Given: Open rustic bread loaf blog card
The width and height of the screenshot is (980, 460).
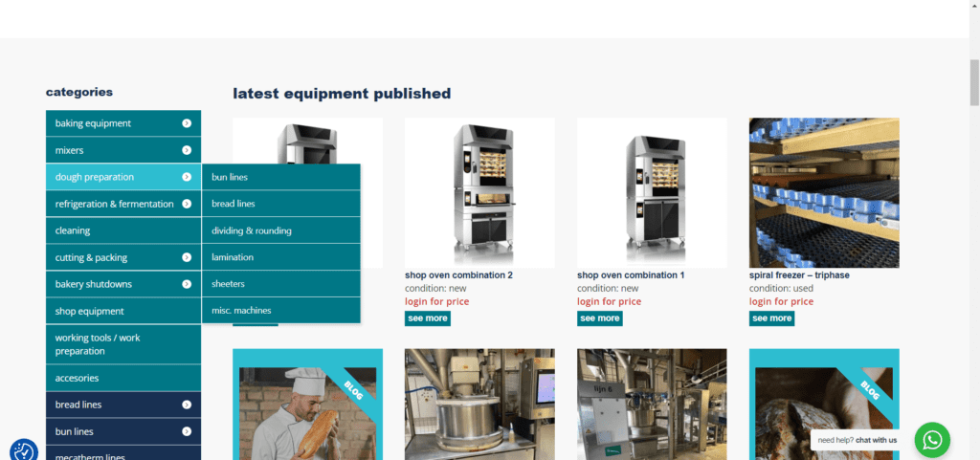Looking at the screenshot, I should tap(824, 405).
